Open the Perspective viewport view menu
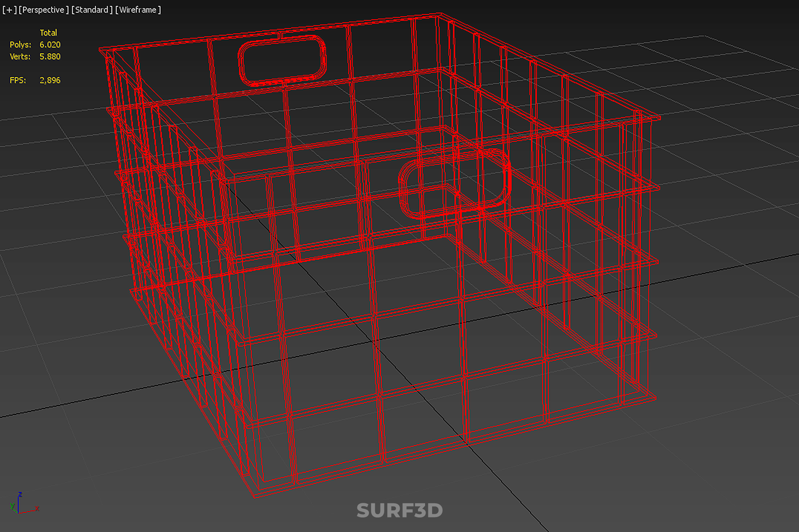 click(43, 10)
